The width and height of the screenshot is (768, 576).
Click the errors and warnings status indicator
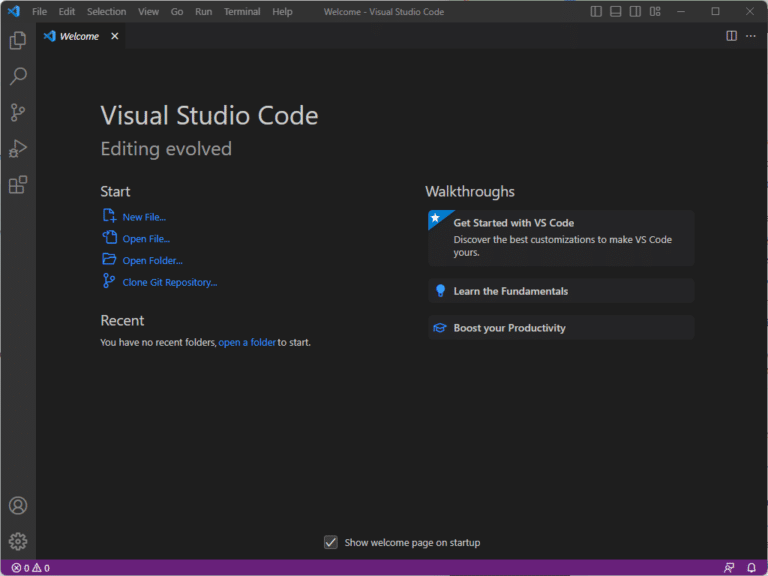coord(30,568)
